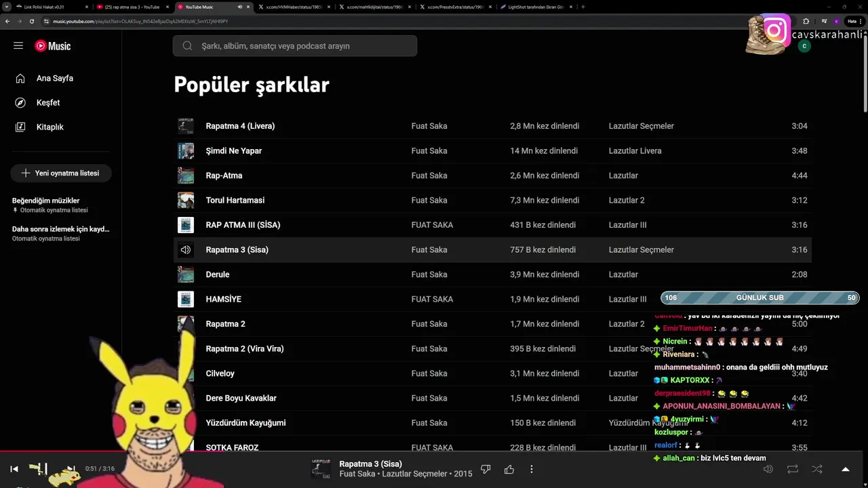This screenshot has width=868, height=488.
Task: Select the Rapatma 2 song title
Action: (x=226, y=324)
